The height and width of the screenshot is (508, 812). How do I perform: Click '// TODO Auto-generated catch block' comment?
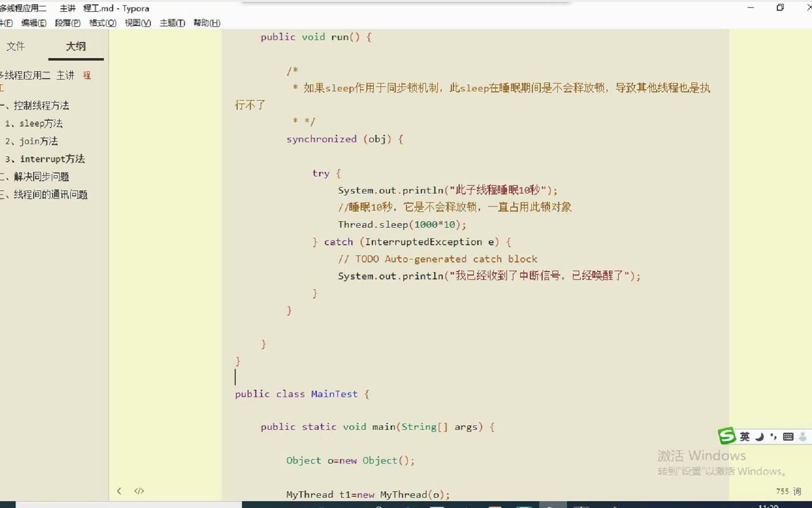click(x=438, y=259)
